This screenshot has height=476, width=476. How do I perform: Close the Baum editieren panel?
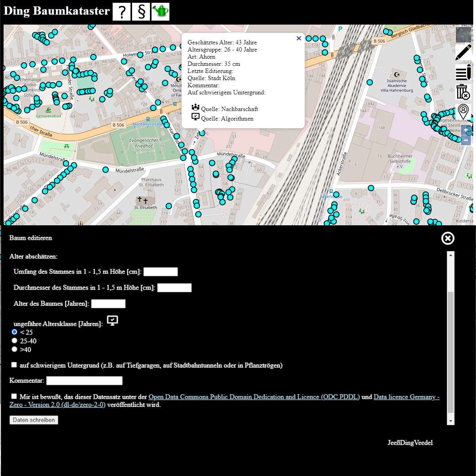[448, 238]
